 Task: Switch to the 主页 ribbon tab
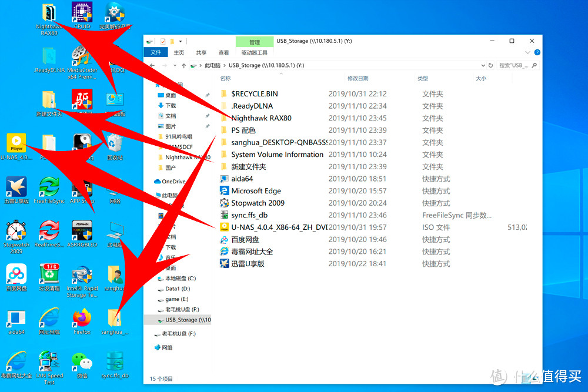179,53
